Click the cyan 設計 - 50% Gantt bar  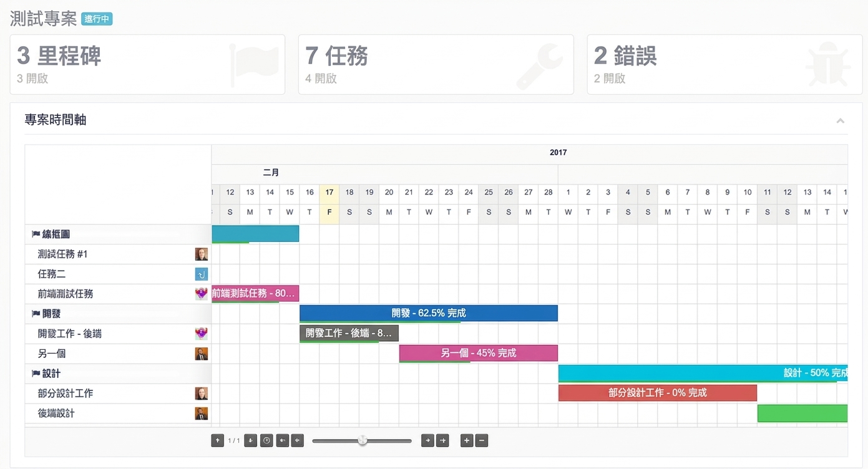[703, 373]
